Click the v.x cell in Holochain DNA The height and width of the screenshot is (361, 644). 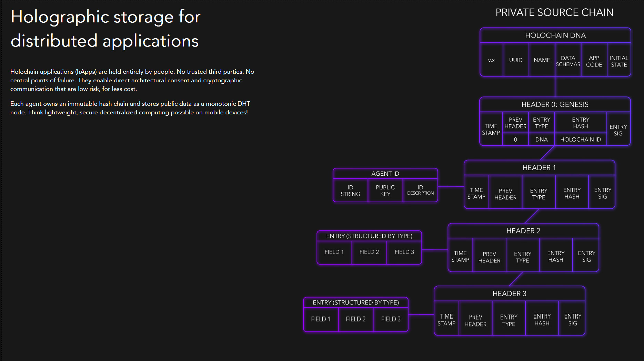492,60
